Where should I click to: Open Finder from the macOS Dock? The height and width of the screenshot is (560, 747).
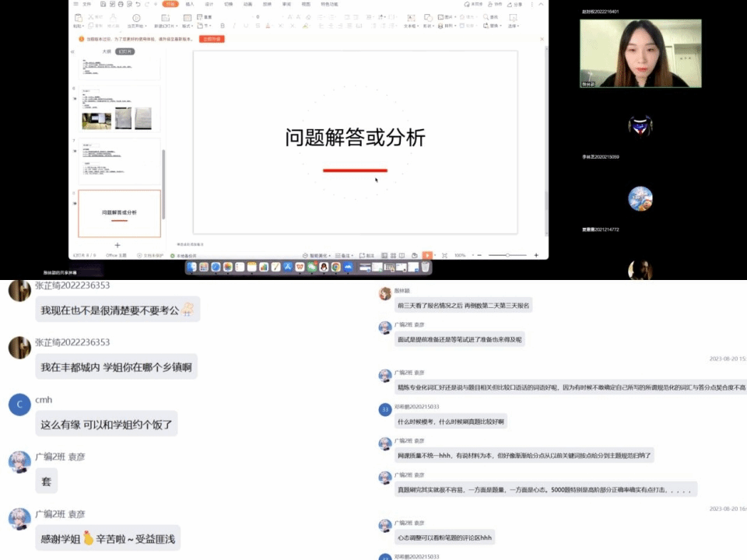(x=191, y=267)
